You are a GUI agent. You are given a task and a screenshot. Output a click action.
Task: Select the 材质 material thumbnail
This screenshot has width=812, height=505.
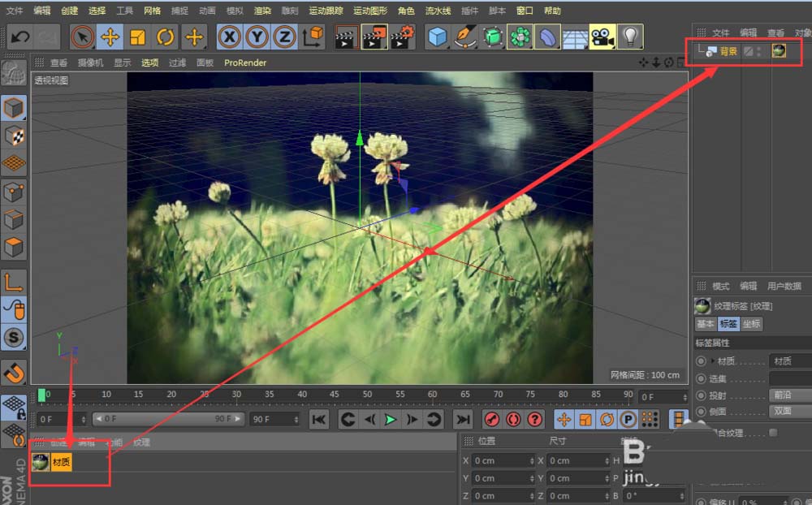pos(41,462)
